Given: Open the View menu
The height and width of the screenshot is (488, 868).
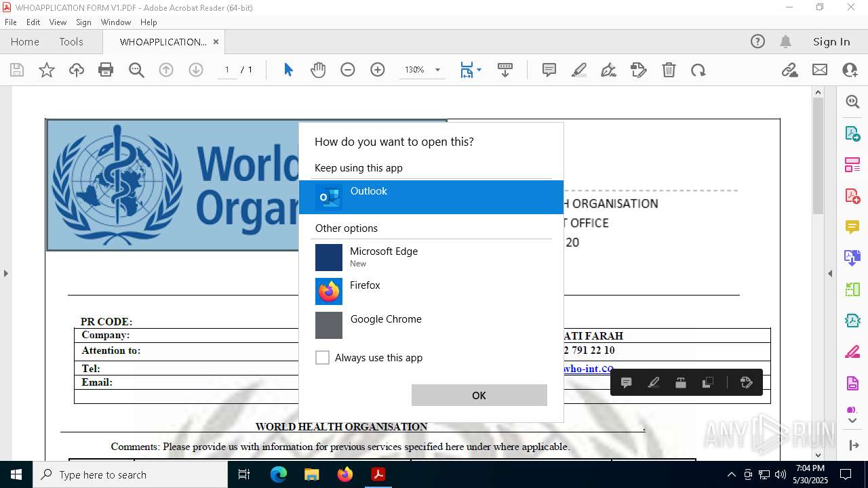Looking at the screenshot, I should [x=58, y=22].
